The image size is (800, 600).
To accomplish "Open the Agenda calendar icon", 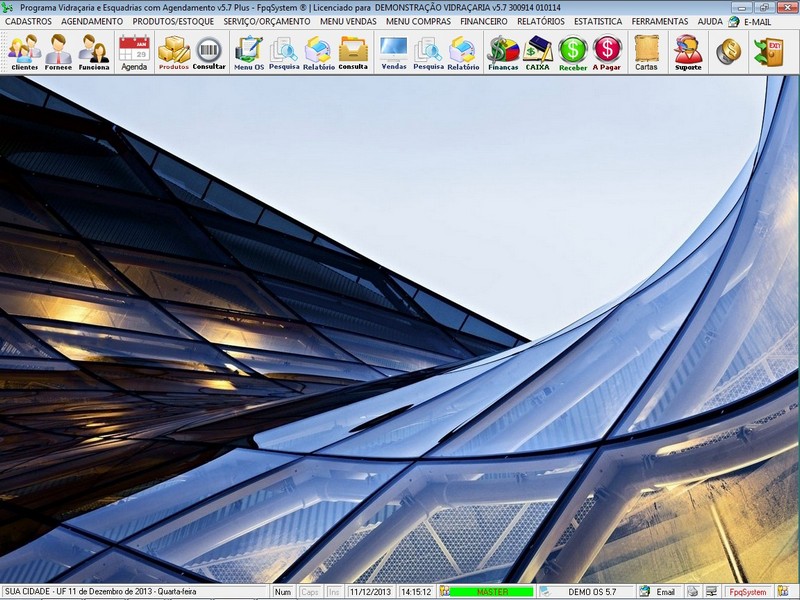I will pos(134,51).
